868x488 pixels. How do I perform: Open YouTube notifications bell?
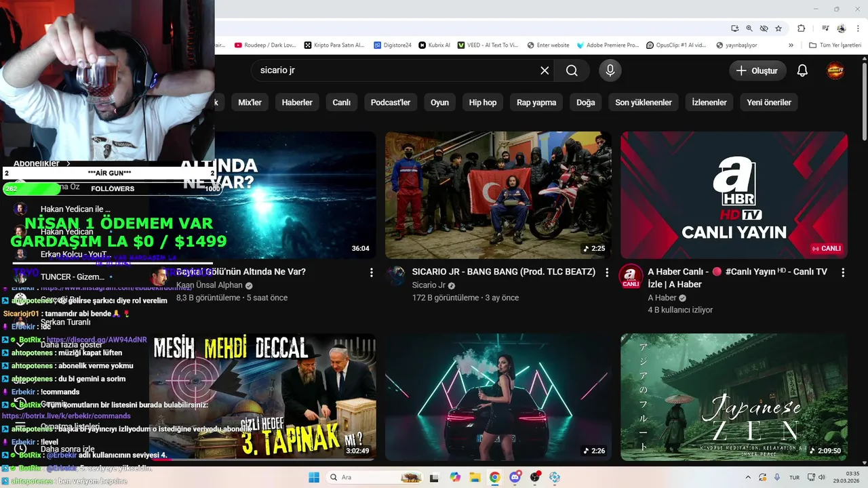click(x=802, y=70)
